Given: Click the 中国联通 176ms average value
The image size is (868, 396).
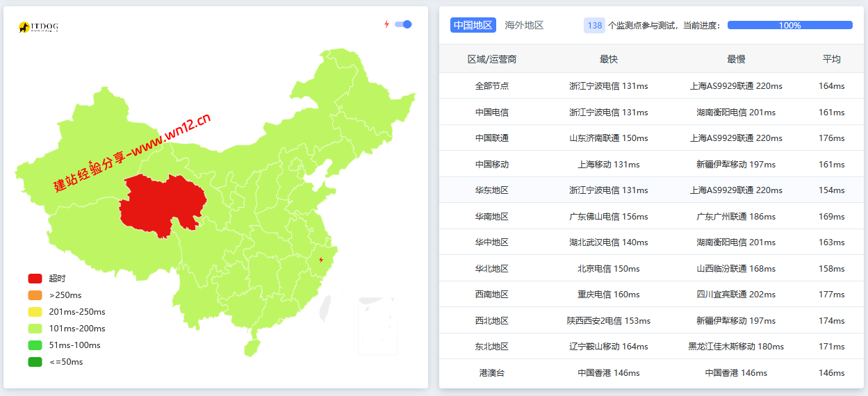Looking at the screenshot, I should (x=832, y=138).
